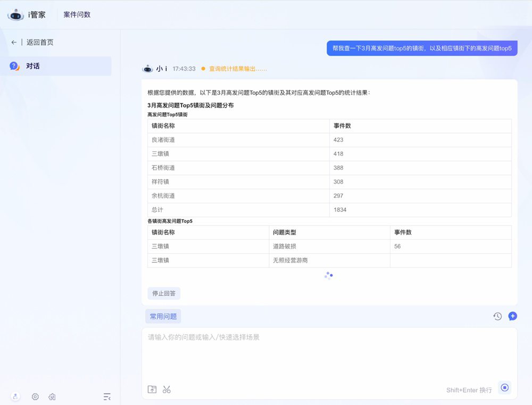532x405 pixels.
Task: Click the 3月高发问题Top5镇街及问题分布 heading
Action: pyautogui.click(x=190, y=105)
